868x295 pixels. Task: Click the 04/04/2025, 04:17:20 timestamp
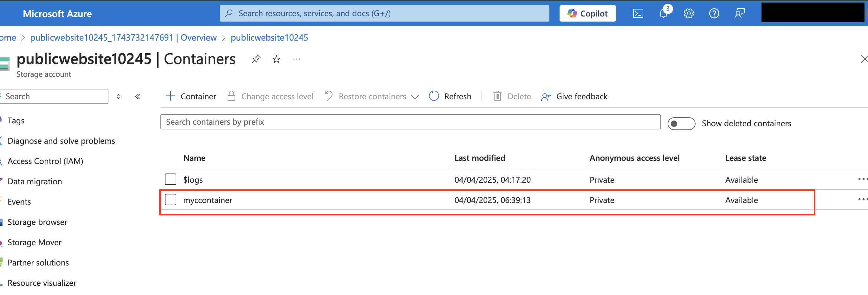point(492,180)
